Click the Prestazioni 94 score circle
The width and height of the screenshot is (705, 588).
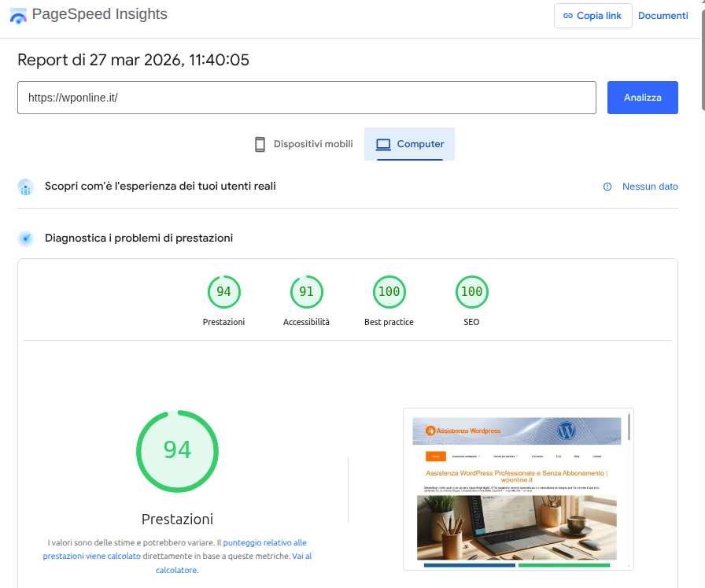tap(177, 451)
